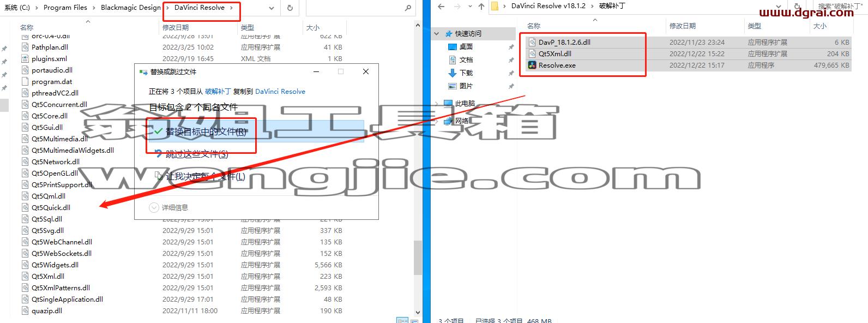This screenshot has width=868, height=323.
Task: Expand the Network (网络) node
Action: point(437,121)
